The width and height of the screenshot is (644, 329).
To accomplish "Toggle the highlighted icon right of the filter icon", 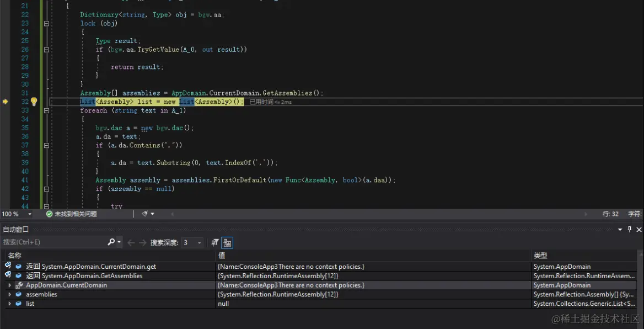I will (x=227, y=243).
